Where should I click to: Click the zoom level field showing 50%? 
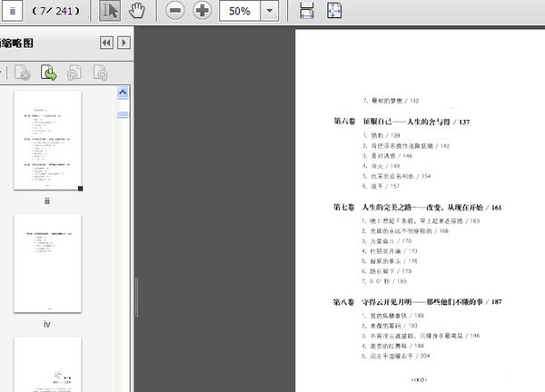click(240, 12)
